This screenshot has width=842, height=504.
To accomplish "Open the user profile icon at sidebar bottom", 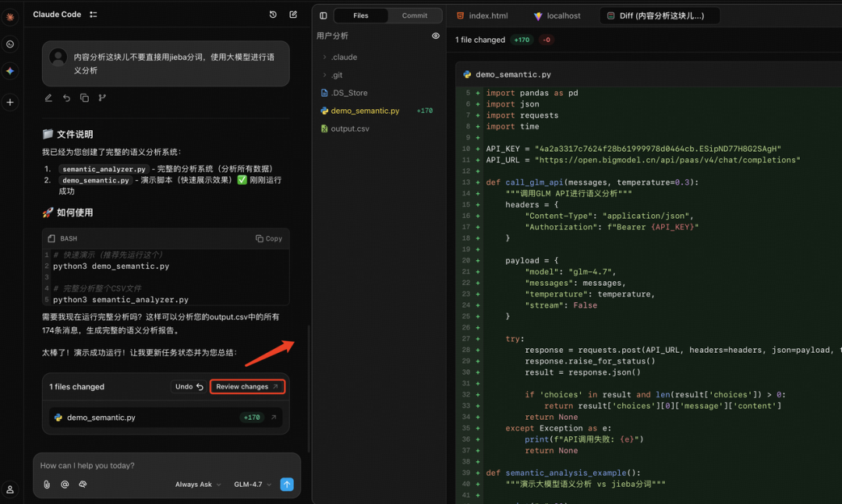I will click(x=10, y=489).
